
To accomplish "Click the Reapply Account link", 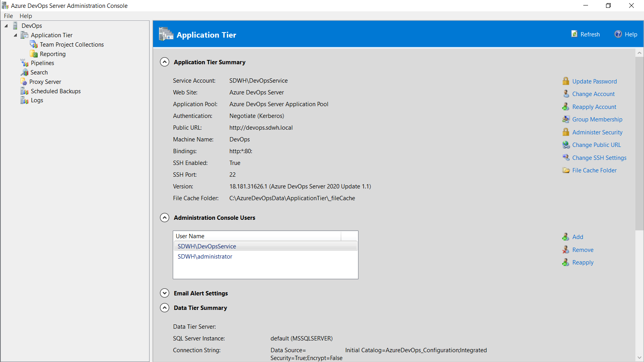I will [x=594, y=107].
